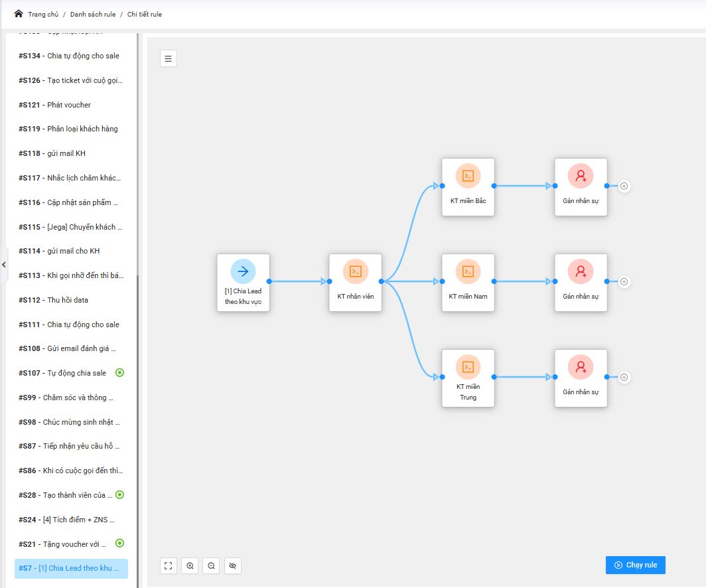This screenshot has height=588, width=706.
Task: Add a step after the top Gán nhân sự
Action: click(x=624, y=186)
